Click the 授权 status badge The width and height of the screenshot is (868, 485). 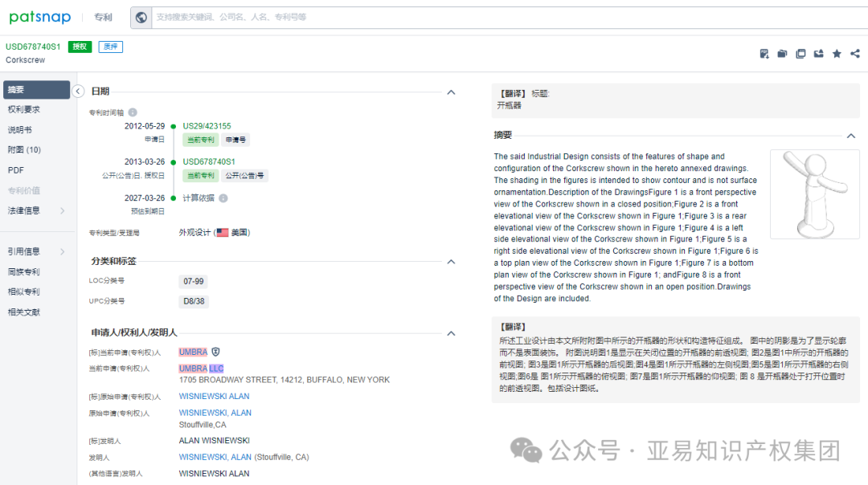tap(80, 47)
